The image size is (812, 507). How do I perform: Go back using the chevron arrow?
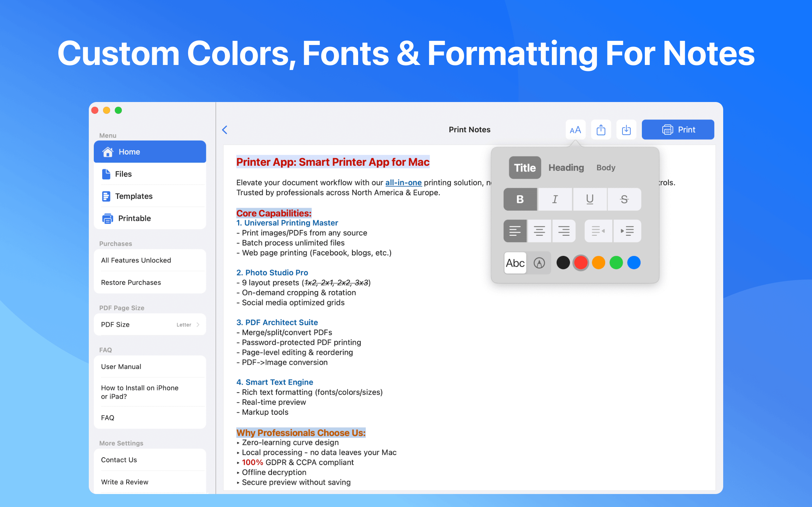[225, 130]
